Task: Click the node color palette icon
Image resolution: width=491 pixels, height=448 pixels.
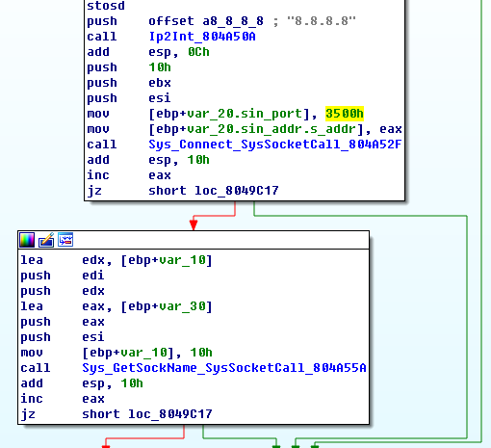Action: (x=27, y=240)
